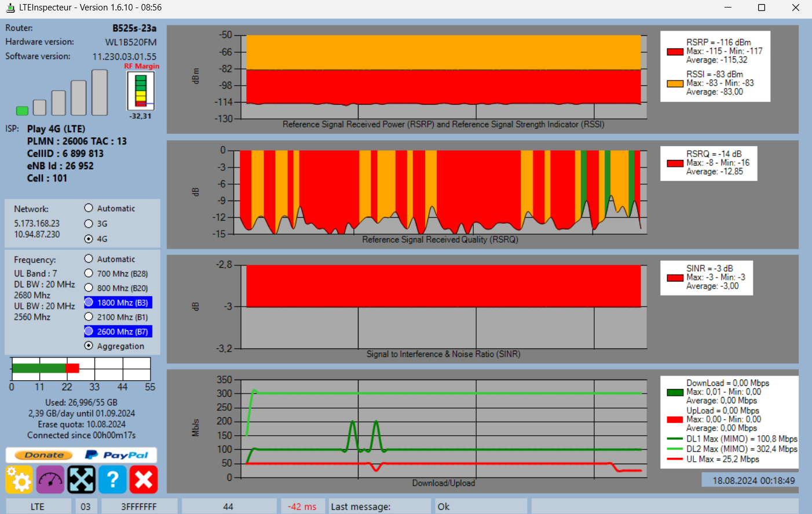Click the red RSRQ legend swatch
Screen dimensions: 812x514
point(675,163)
